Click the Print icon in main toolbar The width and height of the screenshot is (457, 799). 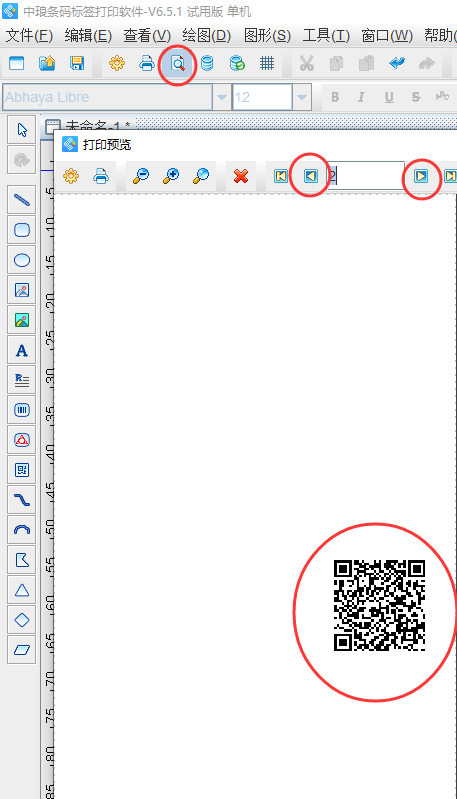147,64
